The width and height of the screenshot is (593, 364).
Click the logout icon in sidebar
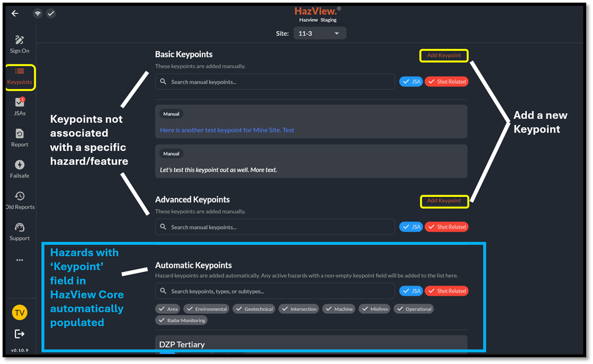pos(20,333)
